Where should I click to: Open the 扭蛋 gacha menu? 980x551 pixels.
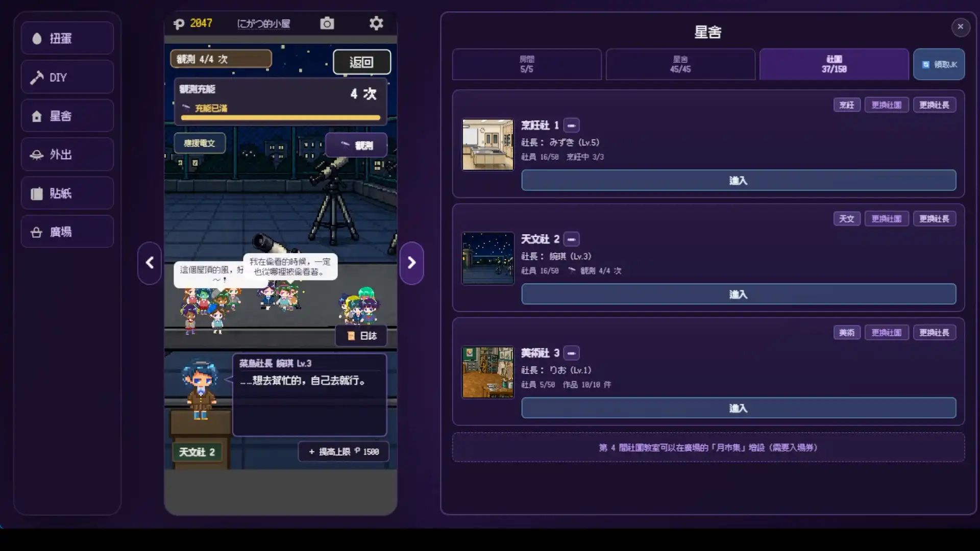click(x=67, y=38)
